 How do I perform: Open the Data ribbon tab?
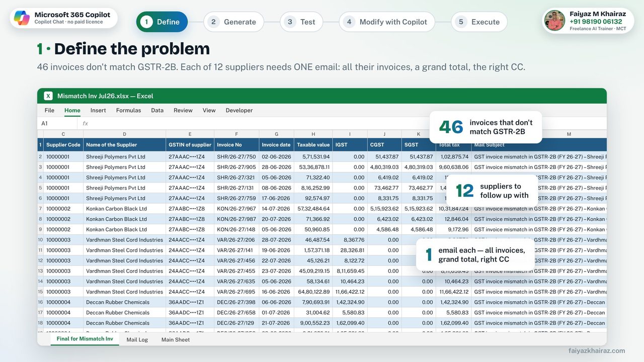pyautogui.click(x=157, y=110)
